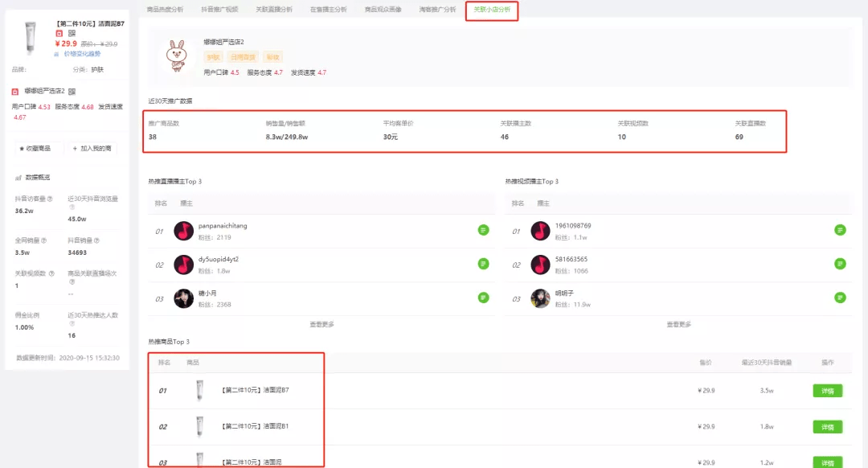Click green details icon beside video creator 581663565
Screen dimensions: 868x468
[x=840, y=264]
